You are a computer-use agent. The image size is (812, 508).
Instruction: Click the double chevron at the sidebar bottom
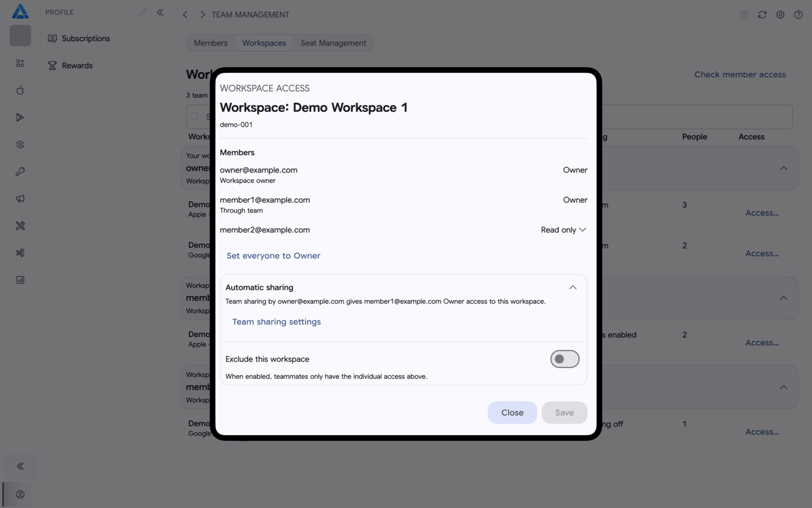(x=20, y=466)
